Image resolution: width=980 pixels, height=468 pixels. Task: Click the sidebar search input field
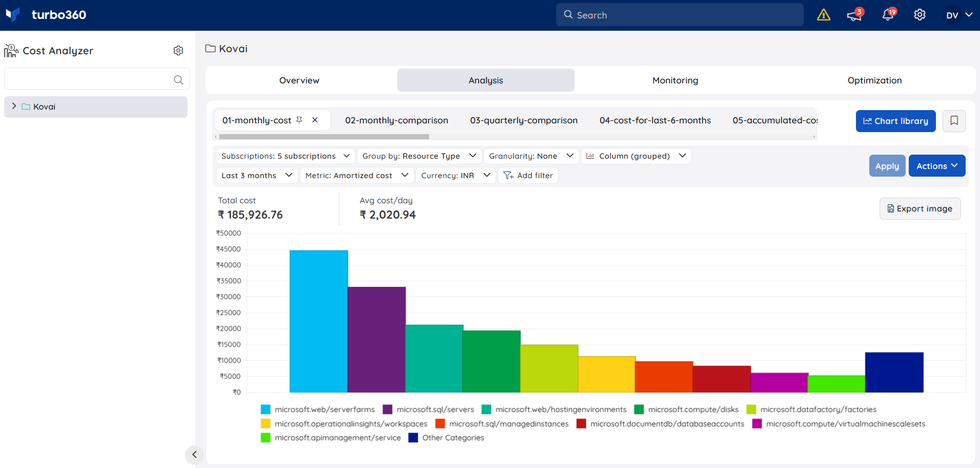[x=97, y=79]
